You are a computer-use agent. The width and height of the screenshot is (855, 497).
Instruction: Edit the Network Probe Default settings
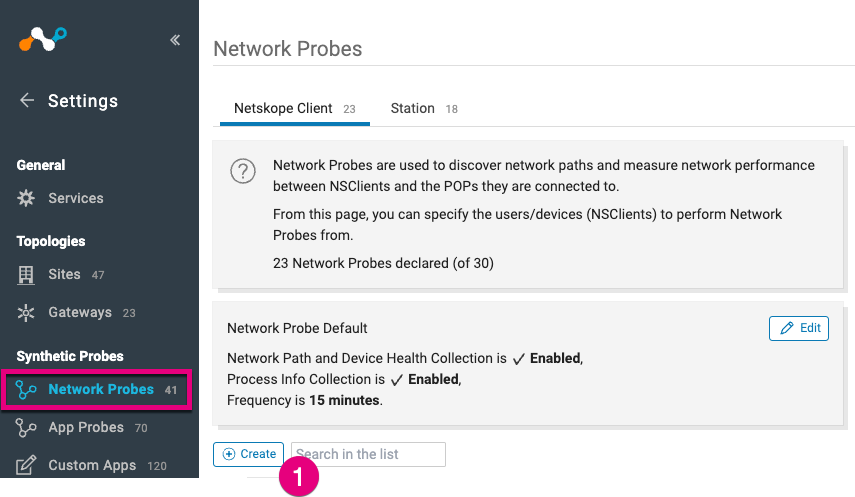[799, 328]
